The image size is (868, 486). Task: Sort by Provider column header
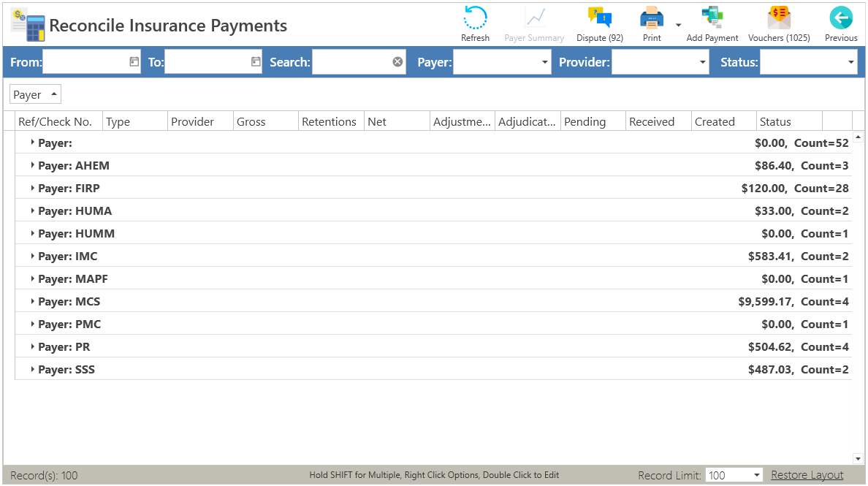tap(200, 122)
